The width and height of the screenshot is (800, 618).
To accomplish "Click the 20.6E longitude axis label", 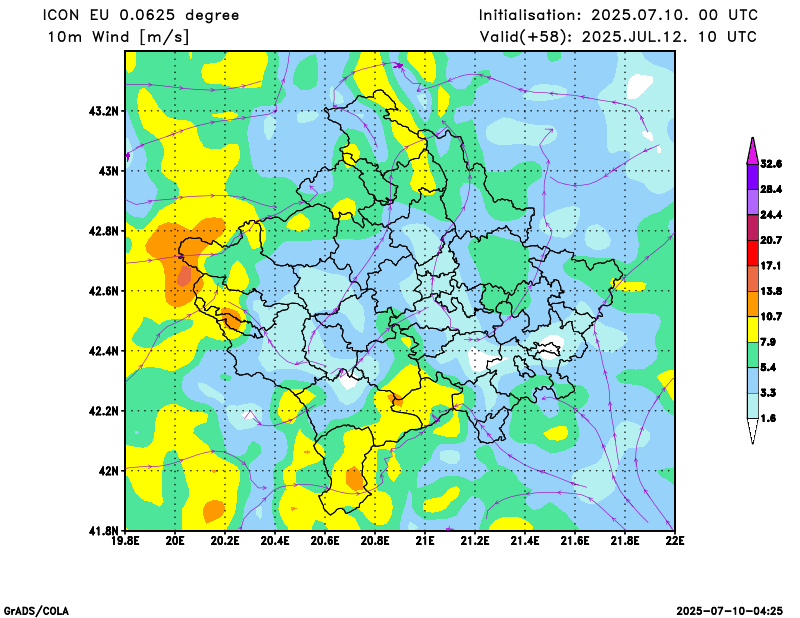I will pos(325,540).
